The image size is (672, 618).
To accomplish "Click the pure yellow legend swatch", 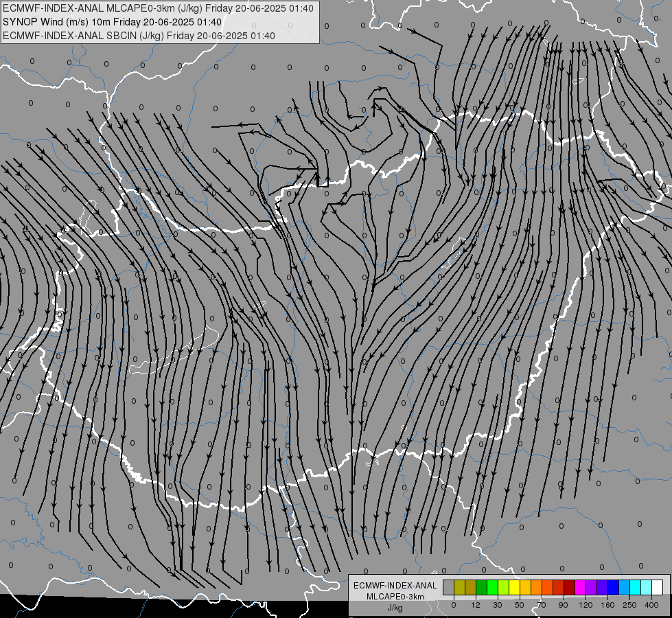I will click(515, 588).
